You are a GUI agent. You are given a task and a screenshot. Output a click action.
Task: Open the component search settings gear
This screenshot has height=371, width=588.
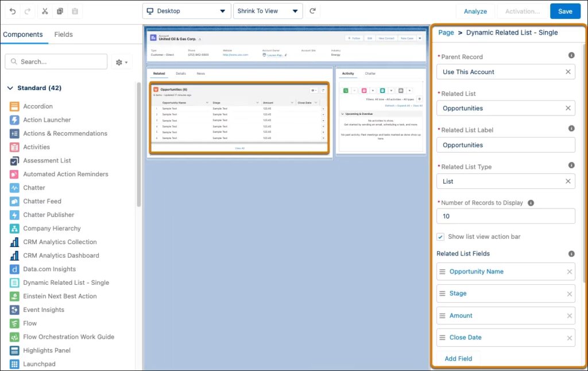point(122,62)
